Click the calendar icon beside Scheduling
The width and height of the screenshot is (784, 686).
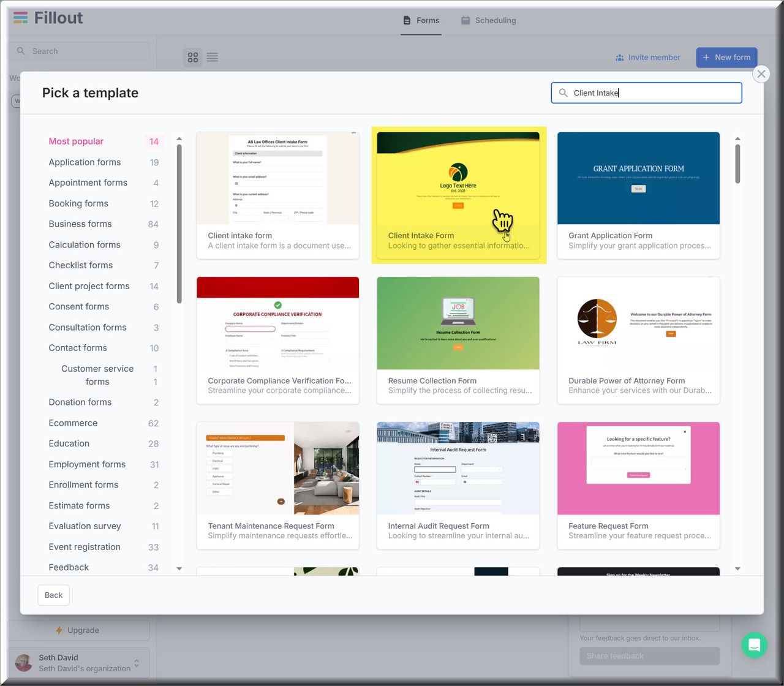tap(466, 20)
